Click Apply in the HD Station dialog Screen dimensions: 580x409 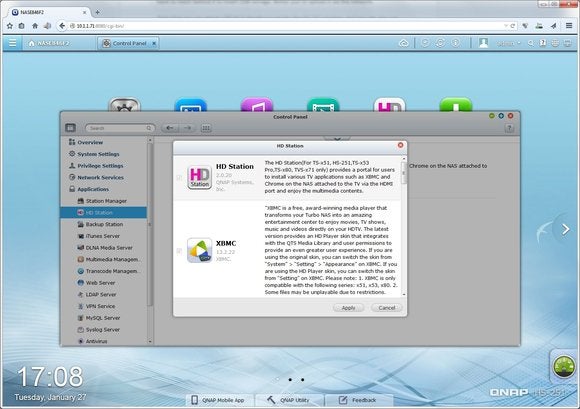pos(348,308)
